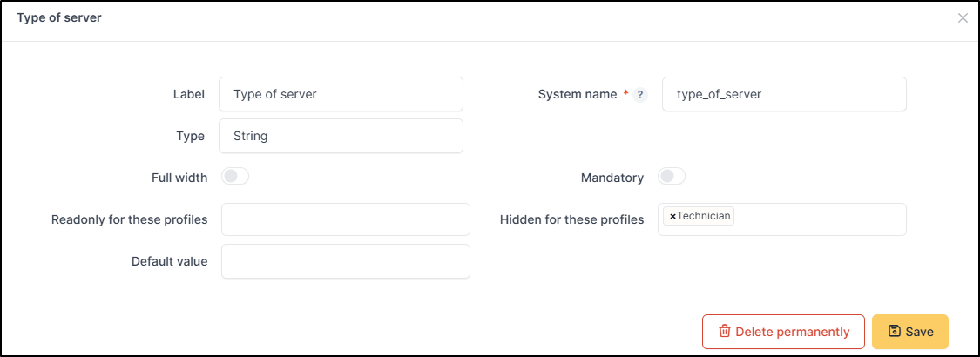Click the Default value label text
Viewport: 980px width, 357px height.
coord(169,261)
